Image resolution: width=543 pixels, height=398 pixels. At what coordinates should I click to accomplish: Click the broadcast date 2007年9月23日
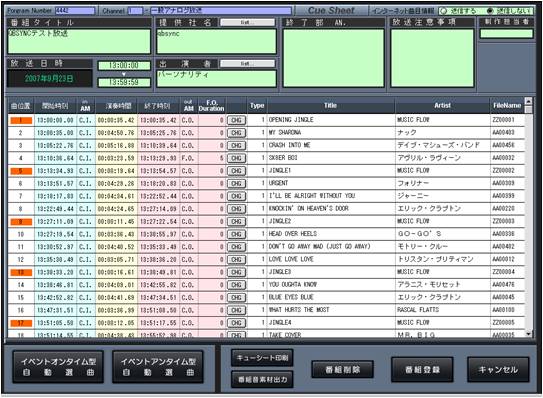[49, 78]
